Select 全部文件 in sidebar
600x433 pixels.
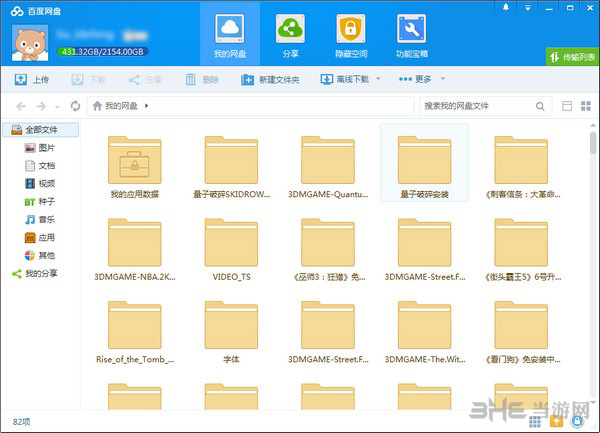tap(41, 130)
